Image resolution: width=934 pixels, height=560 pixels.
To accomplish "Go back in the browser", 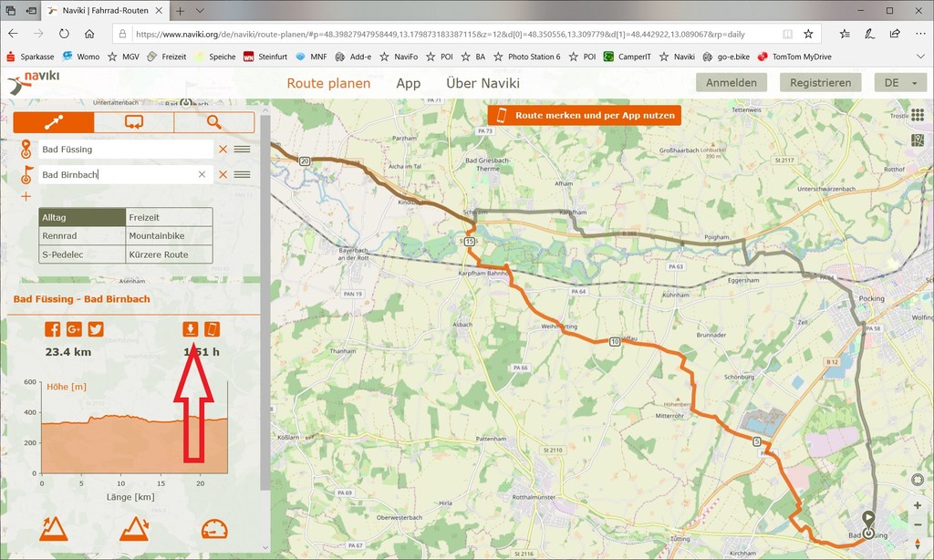I will point(13,34).
